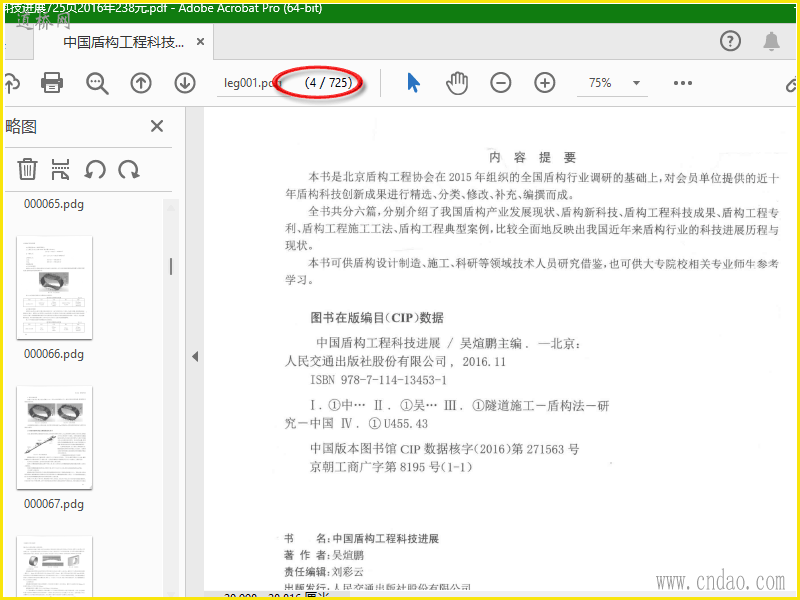This screenshot has width=800, height=600.
Task: Click the 000066.pdg thumbnail label
Action: 54,354
